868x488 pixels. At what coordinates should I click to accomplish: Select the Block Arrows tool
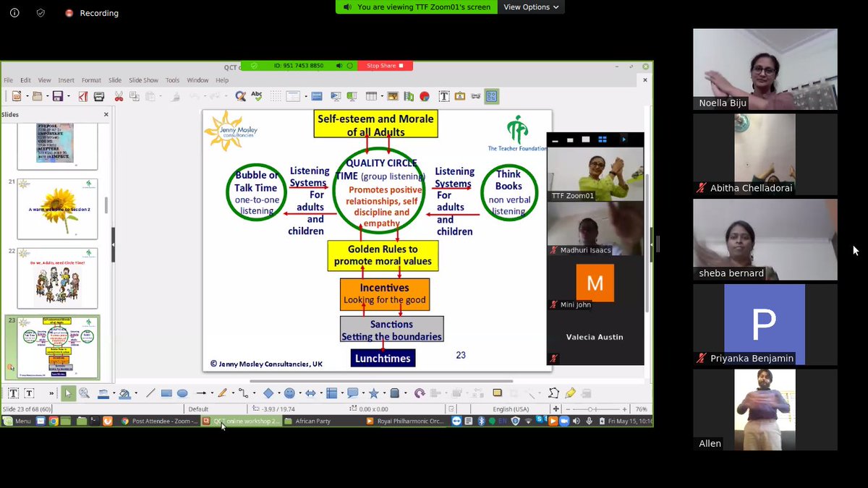click(x=310, y=393)
